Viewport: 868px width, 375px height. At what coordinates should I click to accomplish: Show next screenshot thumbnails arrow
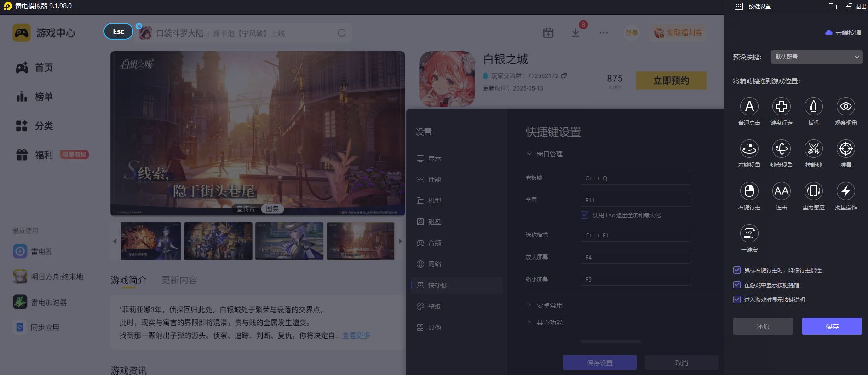tap(400, 241)
